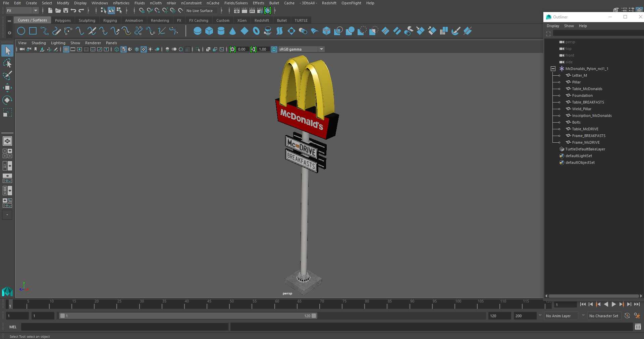Click frame 60 on the time slider

[277, 304]
